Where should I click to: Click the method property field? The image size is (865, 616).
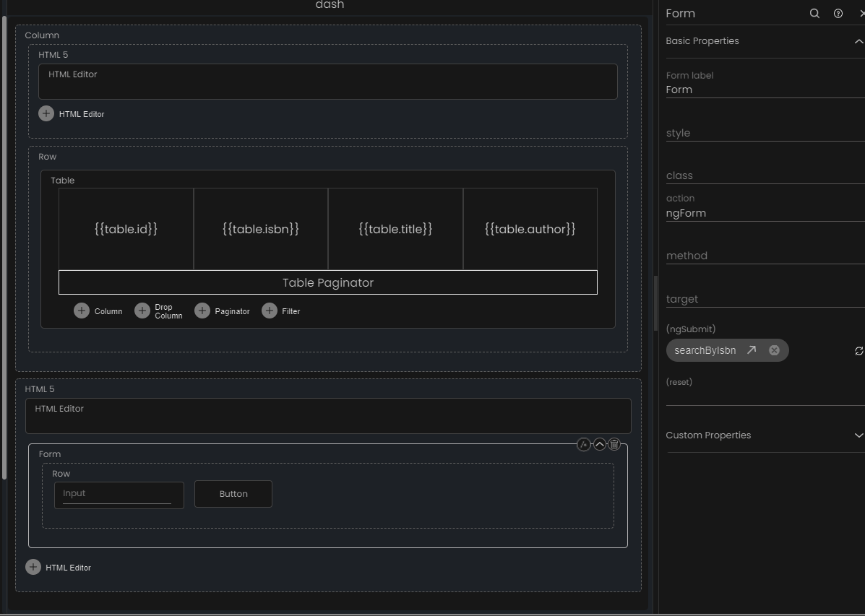(765, 256)
